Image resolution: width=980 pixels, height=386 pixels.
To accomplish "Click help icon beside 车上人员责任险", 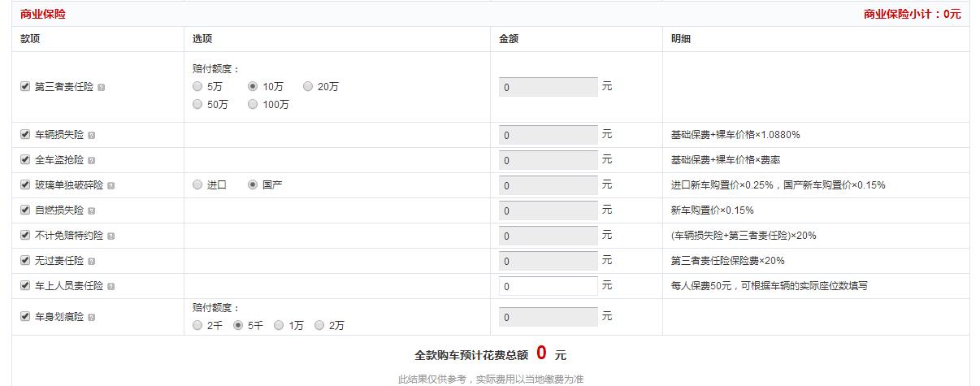I will tap(111, 287).
